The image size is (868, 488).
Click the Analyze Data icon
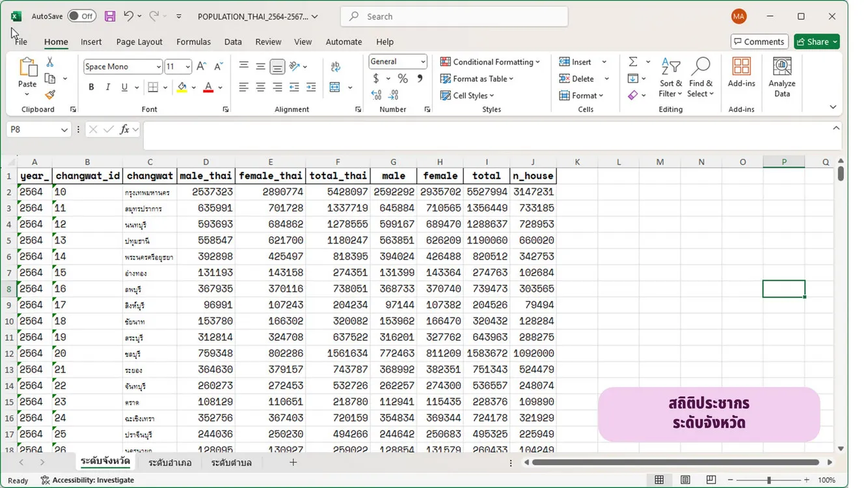click(782, 77)
